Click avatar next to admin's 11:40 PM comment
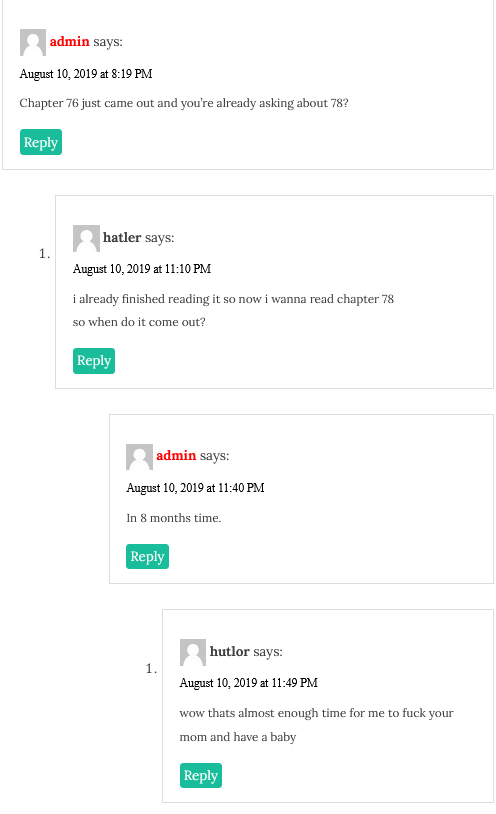Viewport: 496px width, 814px height. 139,457
